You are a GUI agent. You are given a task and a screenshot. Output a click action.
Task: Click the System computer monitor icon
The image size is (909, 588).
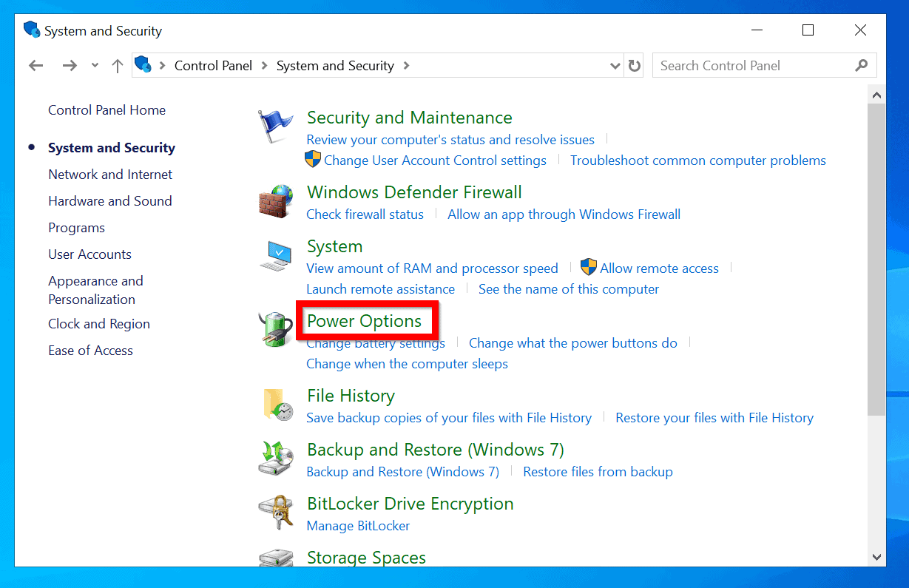click(x=276, y=257)
